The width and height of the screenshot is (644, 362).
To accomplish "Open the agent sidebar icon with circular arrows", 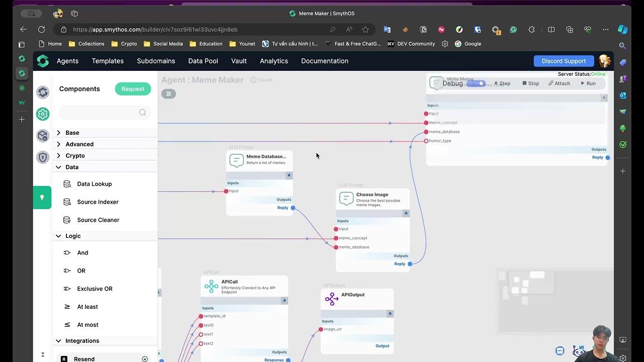I will coord(43,93).
